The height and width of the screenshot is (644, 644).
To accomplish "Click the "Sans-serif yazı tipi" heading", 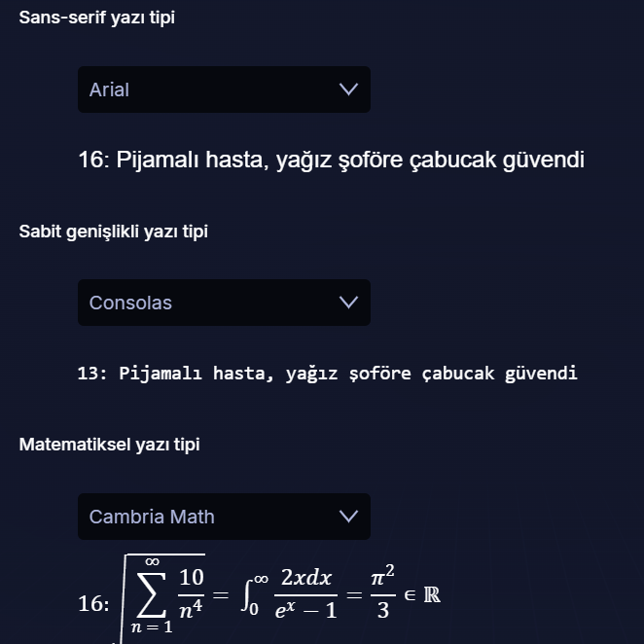I will (97, 18).
